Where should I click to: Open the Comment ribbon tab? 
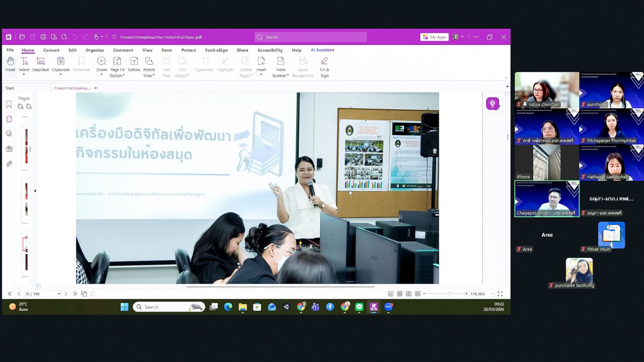pyautogui.click(x=123, y=50)
